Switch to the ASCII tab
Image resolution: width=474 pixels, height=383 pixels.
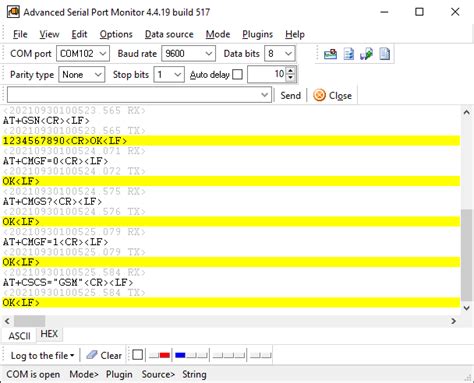[19, 336]
